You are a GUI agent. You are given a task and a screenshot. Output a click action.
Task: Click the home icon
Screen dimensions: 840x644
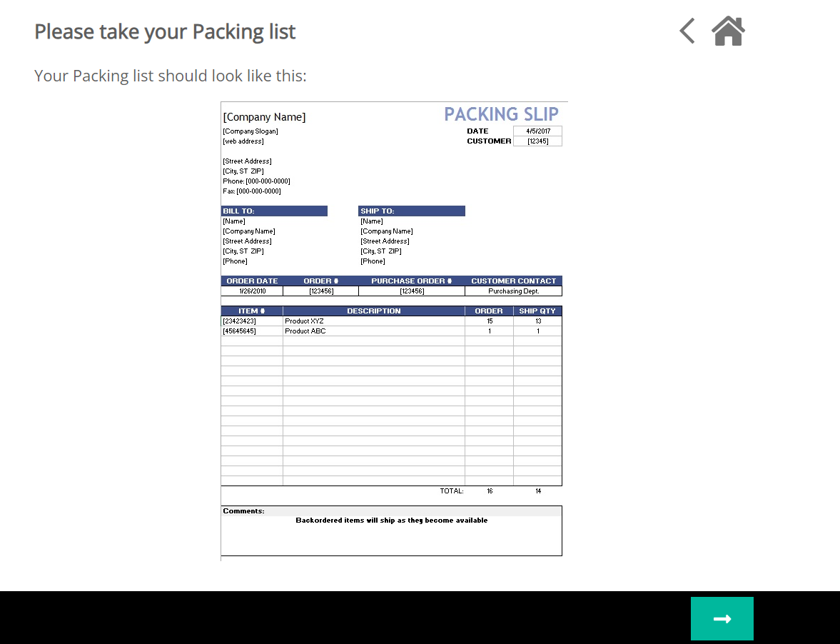tap(728, 31)
